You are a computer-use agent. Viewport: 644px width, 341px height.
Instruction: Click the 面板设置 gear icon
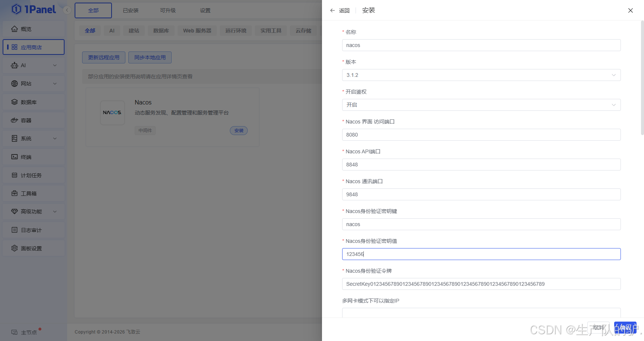[15, 248]
